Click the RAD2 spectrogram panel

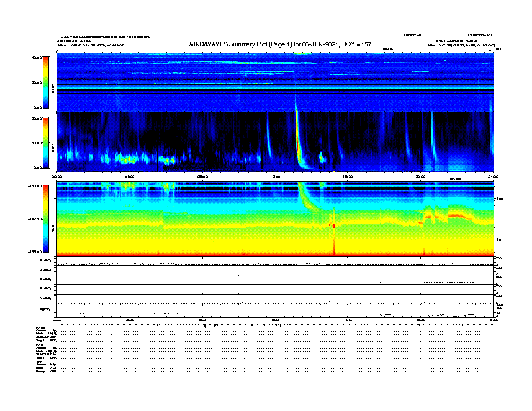pos(275,82)
